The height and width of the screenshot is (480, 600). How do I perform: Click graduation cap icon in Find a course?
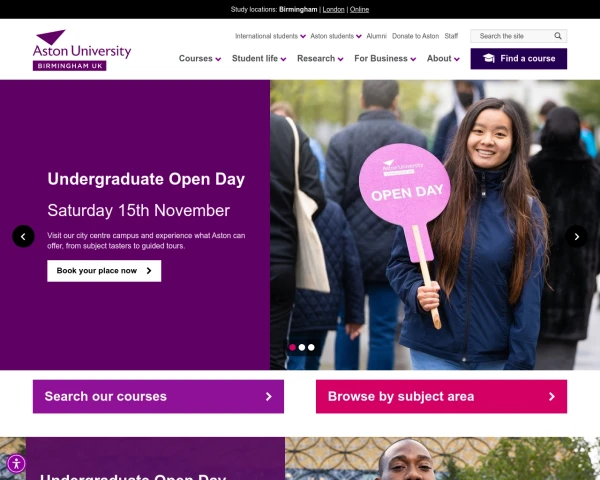[x=489, y=58]
